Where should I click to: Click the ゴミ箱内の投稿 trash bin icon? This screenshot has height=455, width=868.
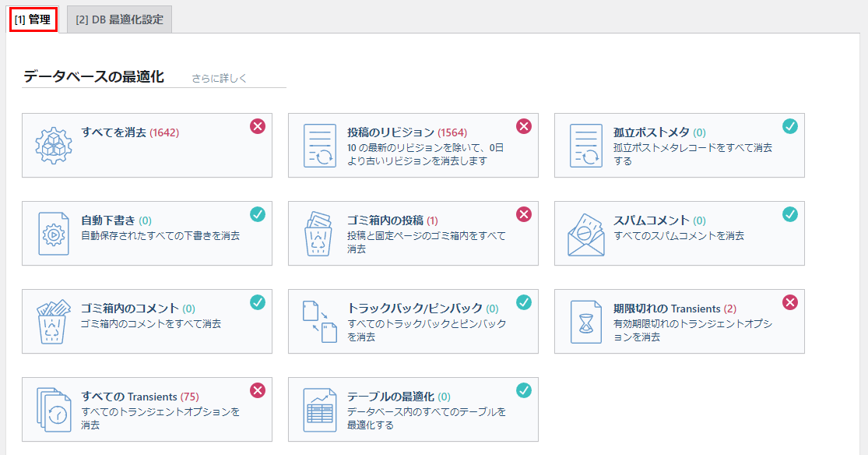[320, 234]
